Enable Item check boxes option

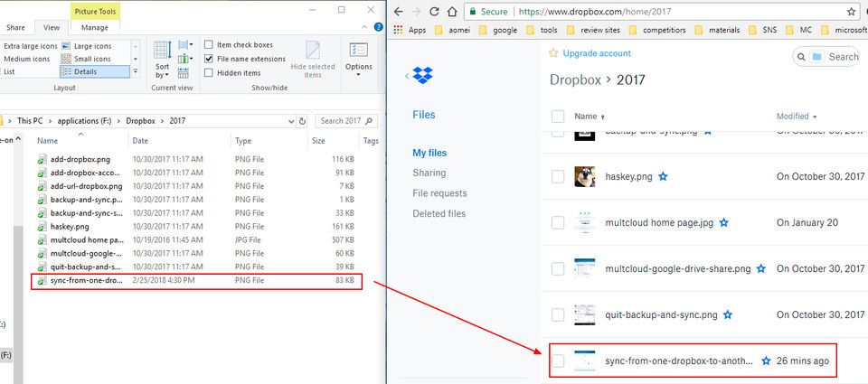pos(209,45)
